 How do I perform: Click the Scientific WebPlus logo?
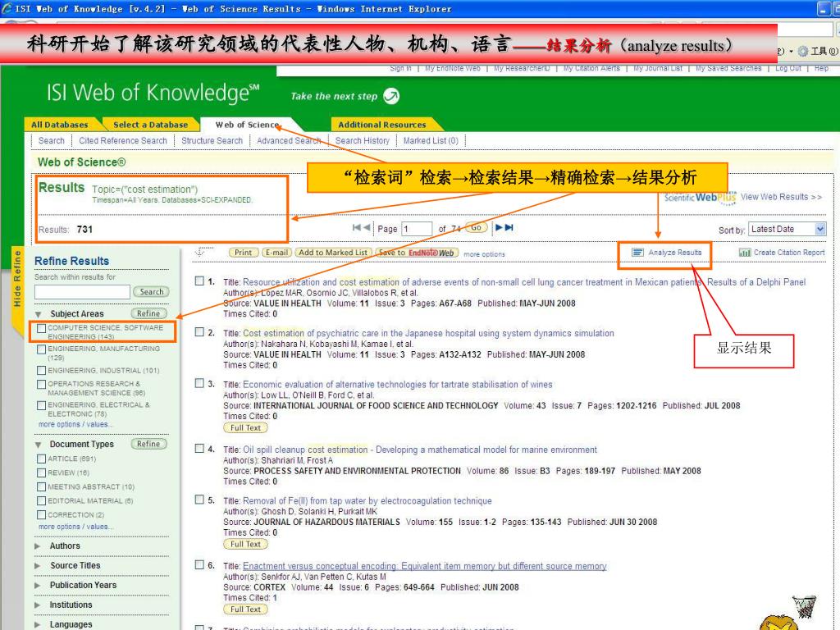point(701,197)
